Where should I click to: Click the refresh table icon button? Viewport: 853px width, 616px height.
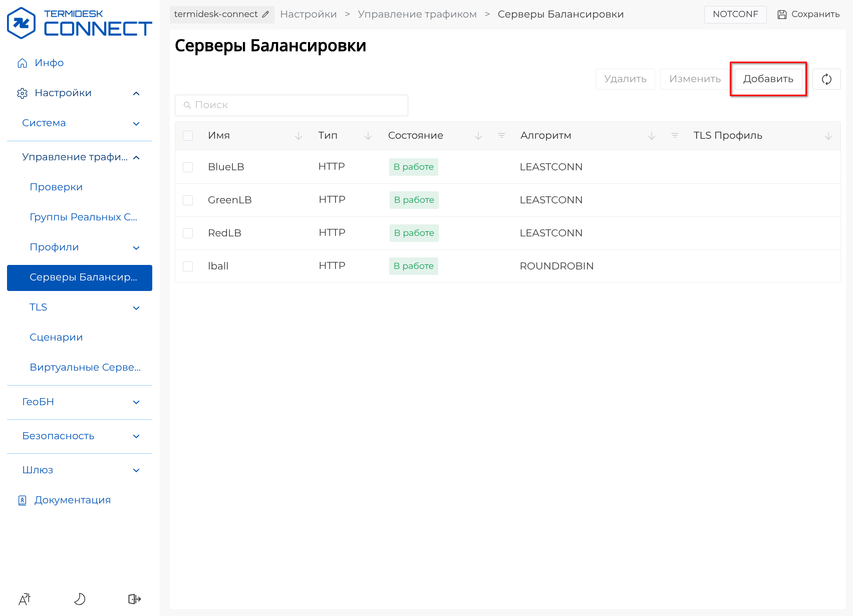pos(826,79)
